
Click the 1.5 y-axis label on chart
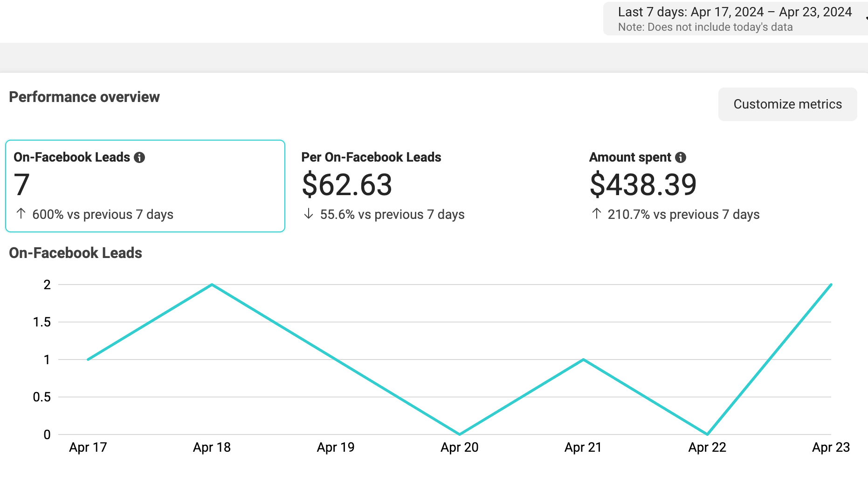[x=42, y=322]
